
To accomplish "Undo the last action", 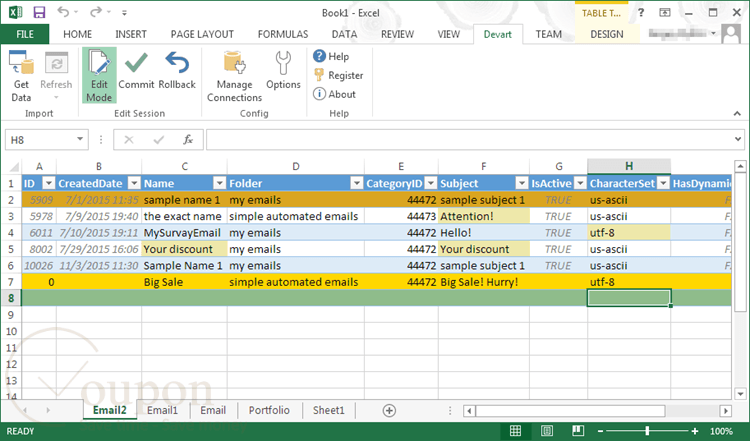I will 63,12.
